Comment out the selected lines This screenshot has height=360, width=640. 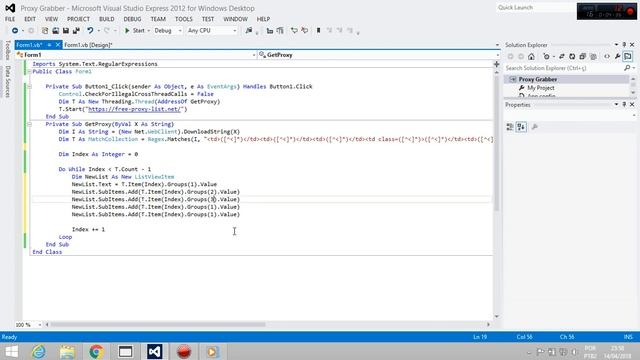click(x=294, y=31)
